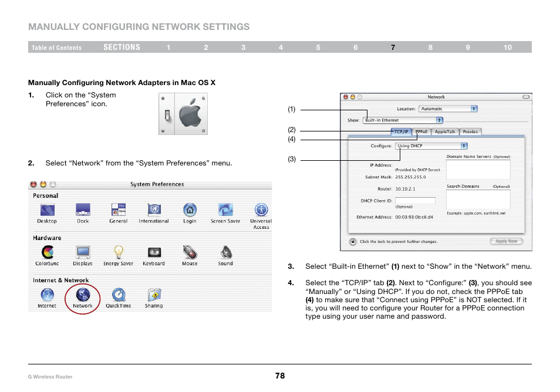The height and width of the screenshot is (392, 560).
Task: Open the Displays preference icon
Action: click(x=83, y=252)
